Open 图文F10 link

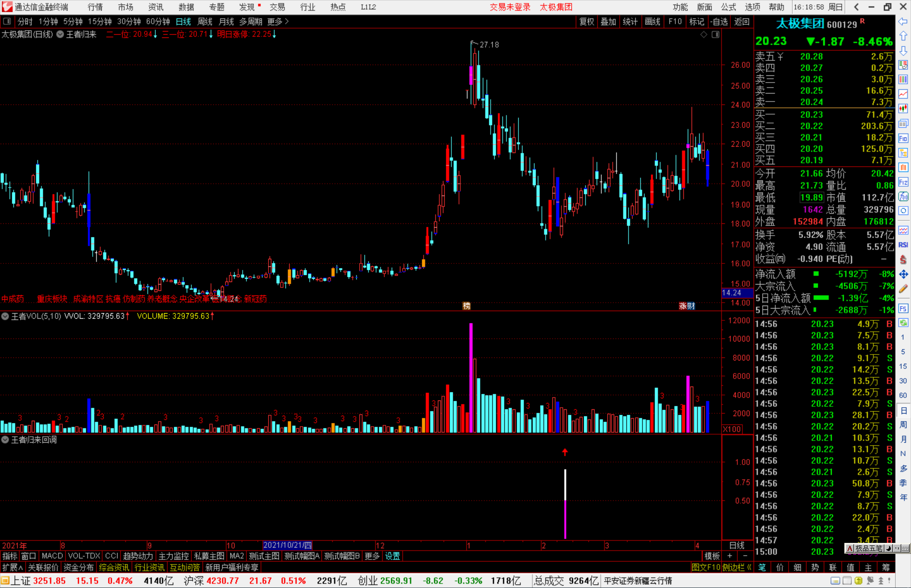coord(706,567)
